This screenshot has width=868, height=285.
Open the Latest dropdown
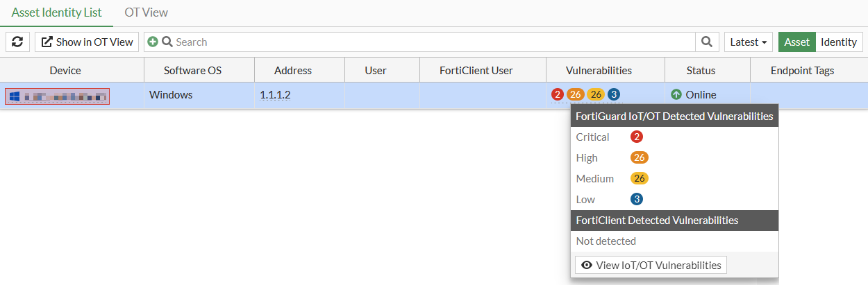point(749,42)
